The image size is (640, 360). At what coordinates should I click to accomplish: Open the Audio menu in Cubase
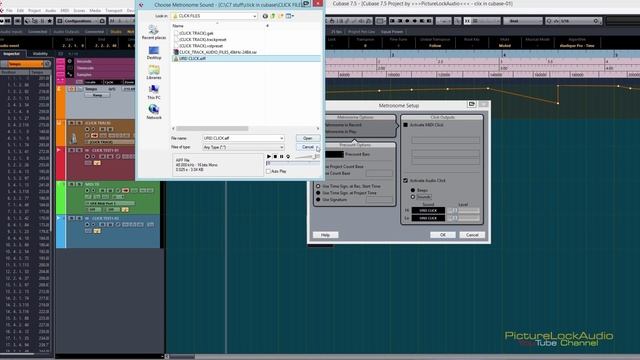coord(51,10)
